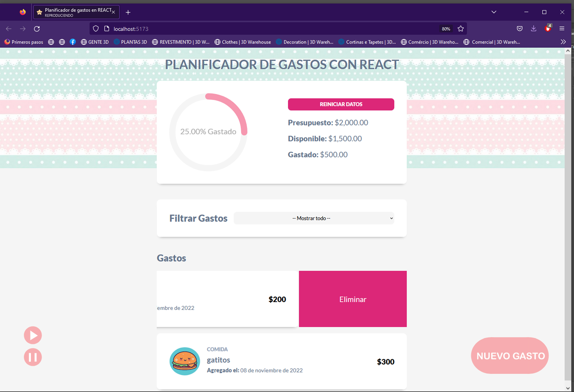Open Cortinas e Tapetes bookmark
Screen dimensions: 574x392
click(x=367, y=42)
